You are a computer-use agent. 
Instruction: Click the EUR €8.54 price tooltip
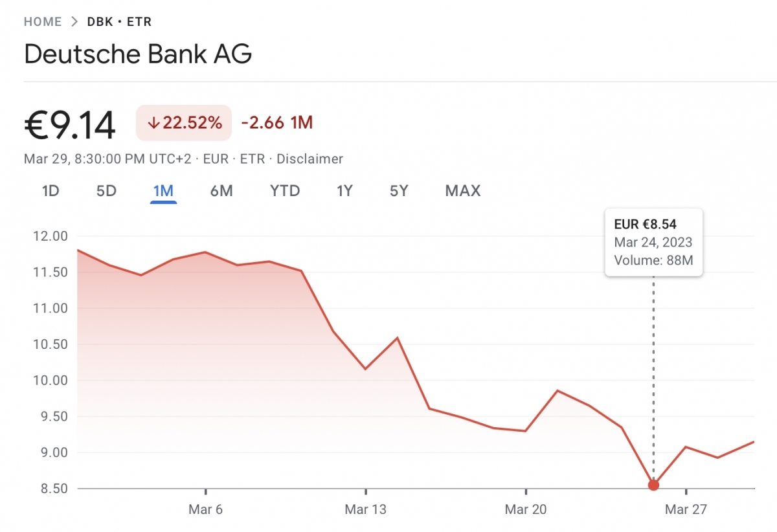[653, 243]
